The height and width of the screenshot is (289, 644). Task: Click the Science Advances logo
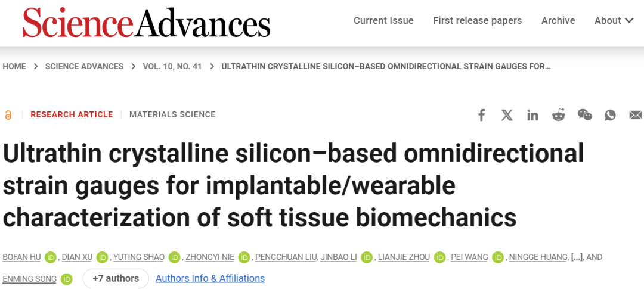[146, 23]
